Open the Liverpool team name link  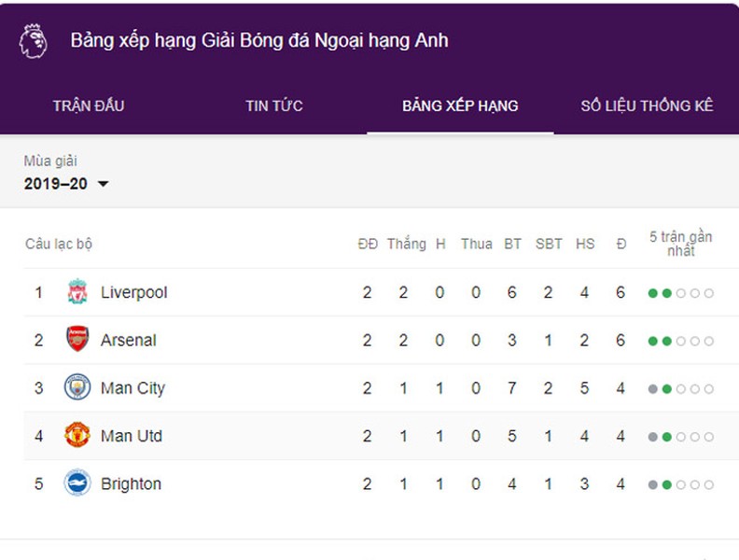(133, 293)
